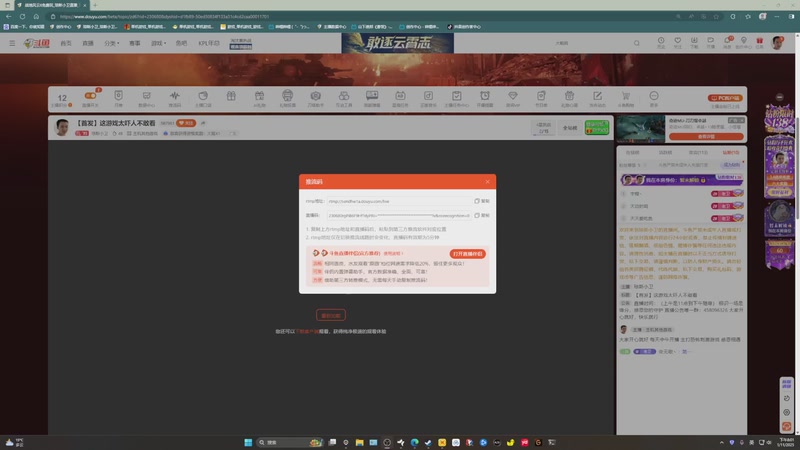Go back in the browser
Screen dimensions: 800x450
tap(9, 16)
